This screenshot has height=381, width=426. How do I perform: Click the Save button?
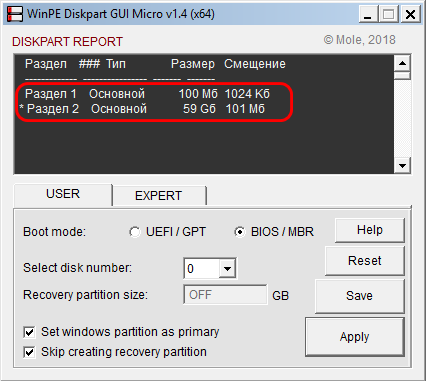point(359,296)
